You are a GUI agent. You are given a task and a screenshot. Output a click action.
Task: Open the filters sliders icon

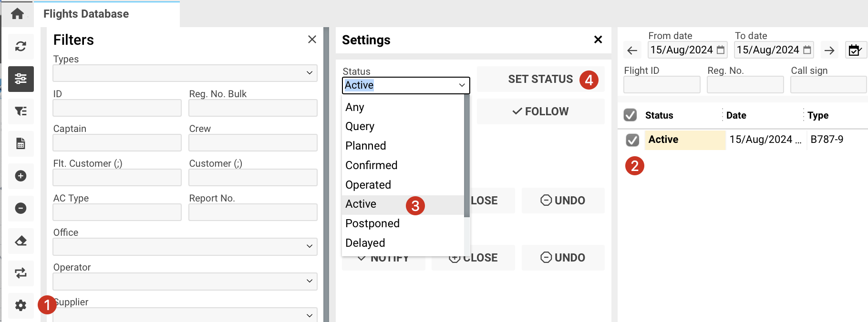(21, 79)
